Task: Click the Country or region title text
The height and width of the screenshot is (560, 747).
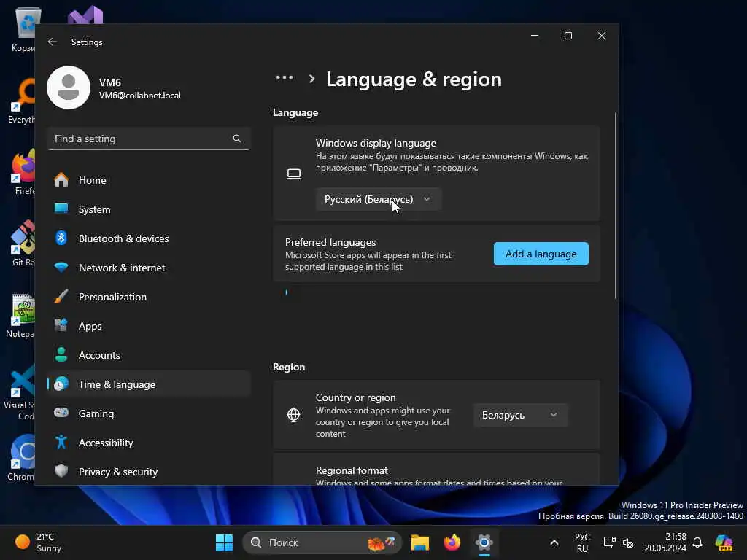Action: point(355,397)
